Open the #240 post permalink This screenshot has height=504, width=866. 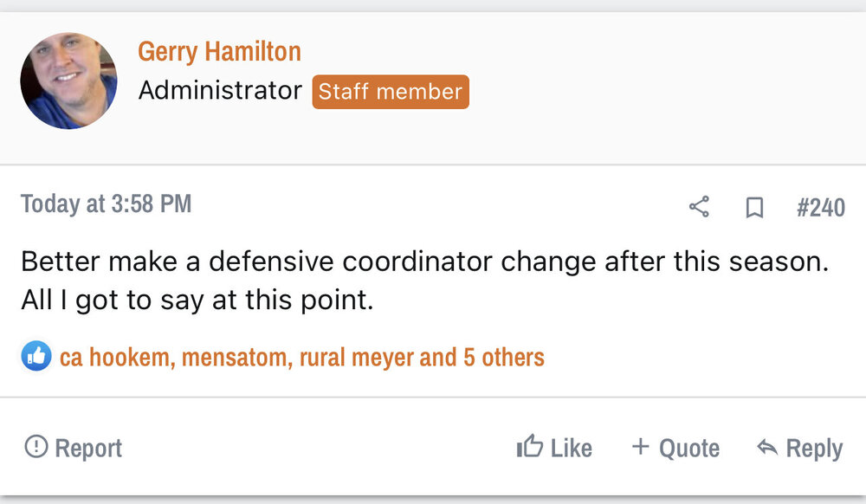pyautogui.click(x=820, y=208)
